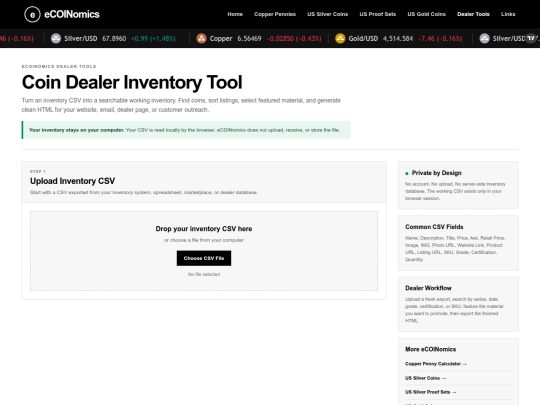This screenshot has width=540, height=405.
Task: Open the US Silver Proof Sets link
Action: 430,392
